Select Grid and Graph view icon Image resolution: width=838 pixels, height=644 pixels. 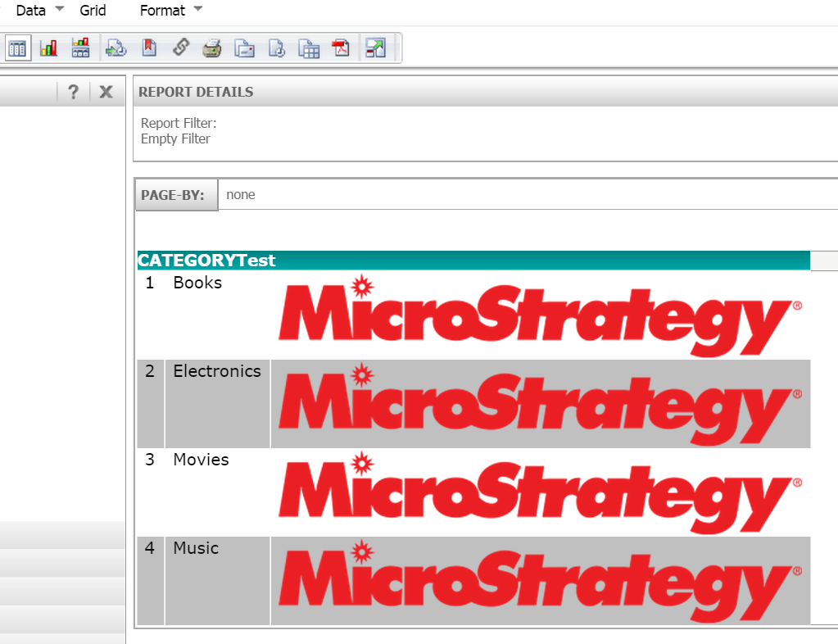click(x=80, y=48)
